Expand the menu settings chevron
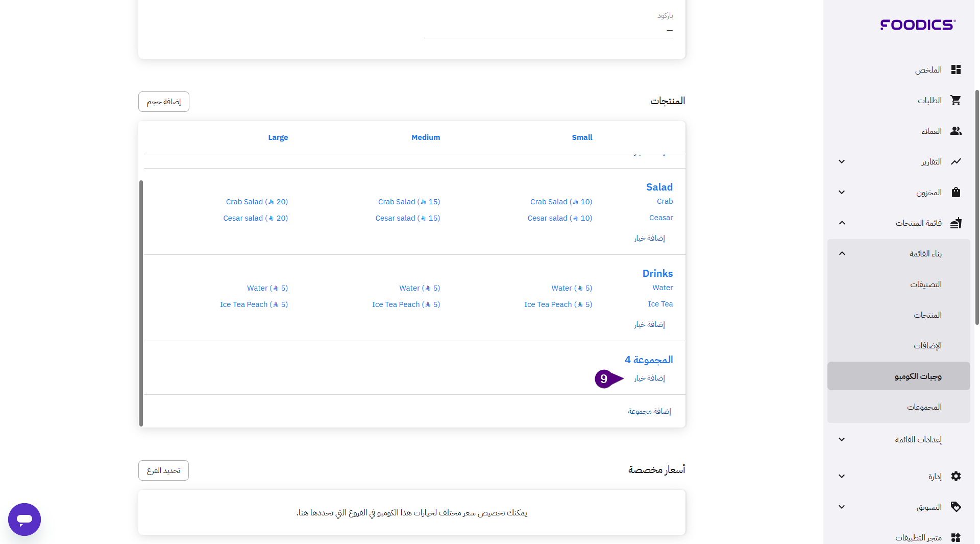Screen dimensions: 980x544 pyautogui.click(x=842, y=439)
